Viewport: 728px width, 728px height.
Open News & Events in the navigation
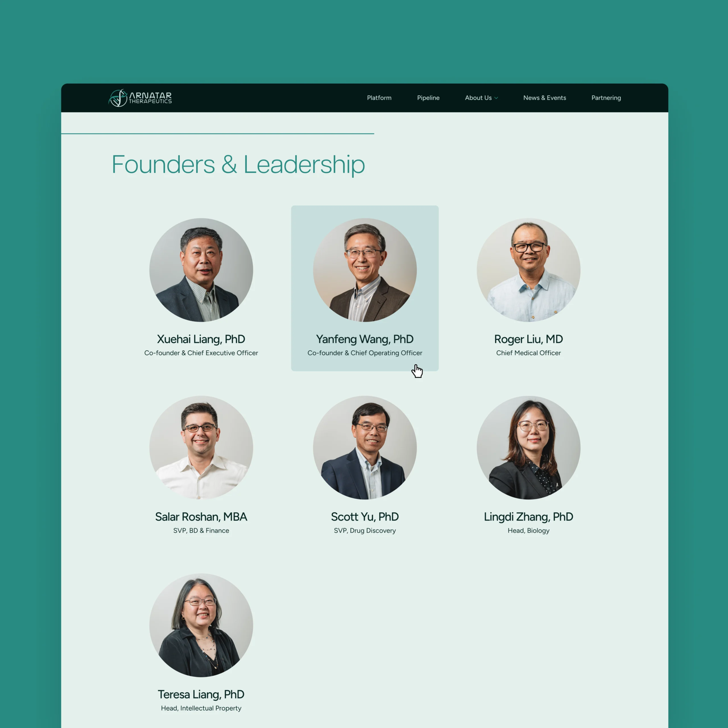point(545,98)
